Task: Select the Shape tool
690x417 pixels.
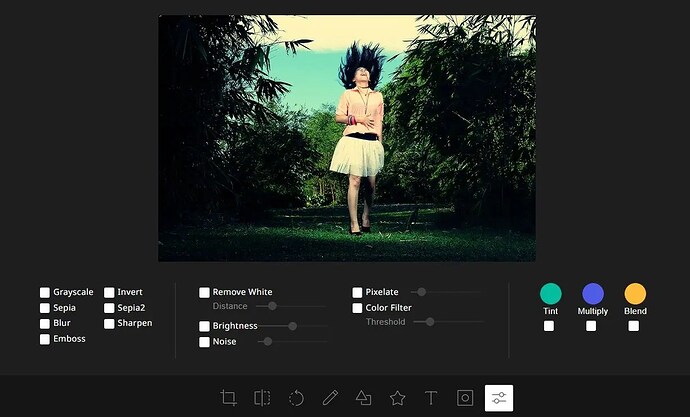Action: [363, 398]
